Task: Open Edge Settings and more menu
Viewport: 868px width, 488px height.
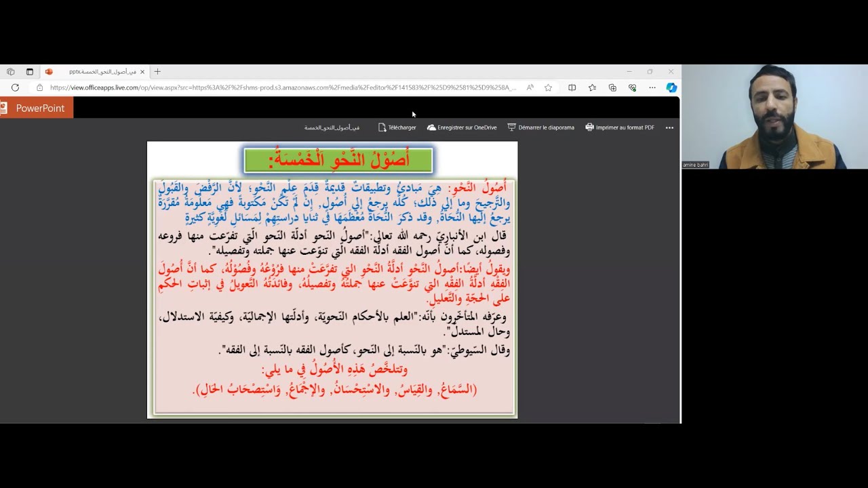Action: 652,87
